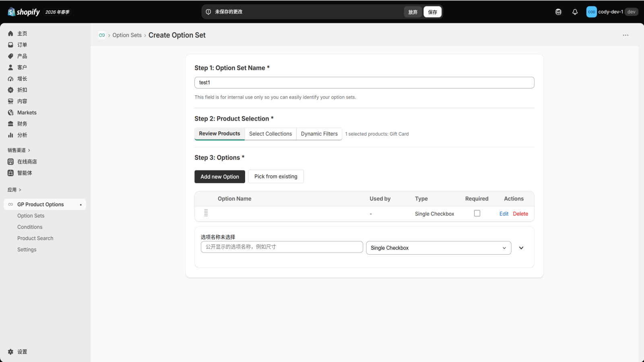Open the 内容 content icon

click(11, 101)
